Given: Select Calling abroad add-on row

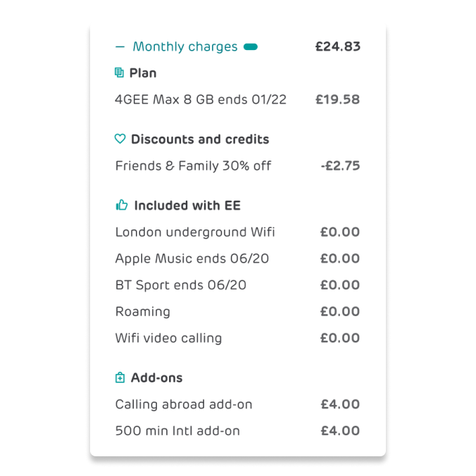Looking at the screenshot, I should [237, 404].
